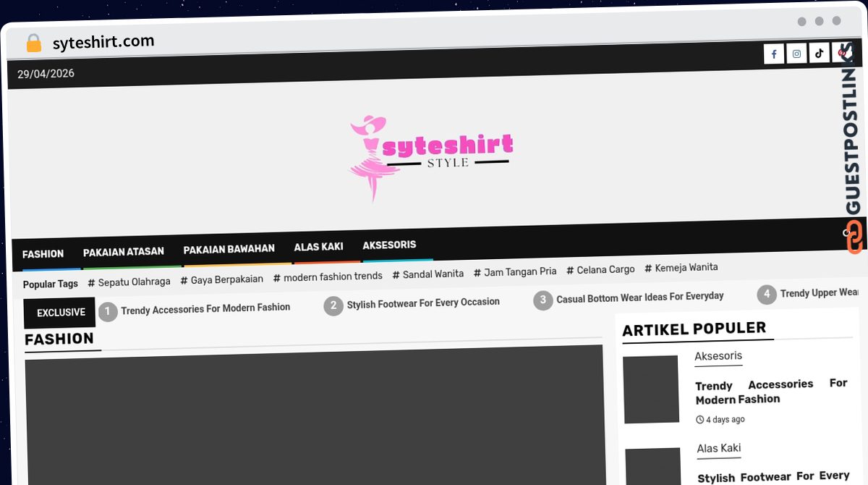Open ticker item Casual Bottom Wear Ideas For Everyday
The image size is (868, 485).
tap(640, 297)
